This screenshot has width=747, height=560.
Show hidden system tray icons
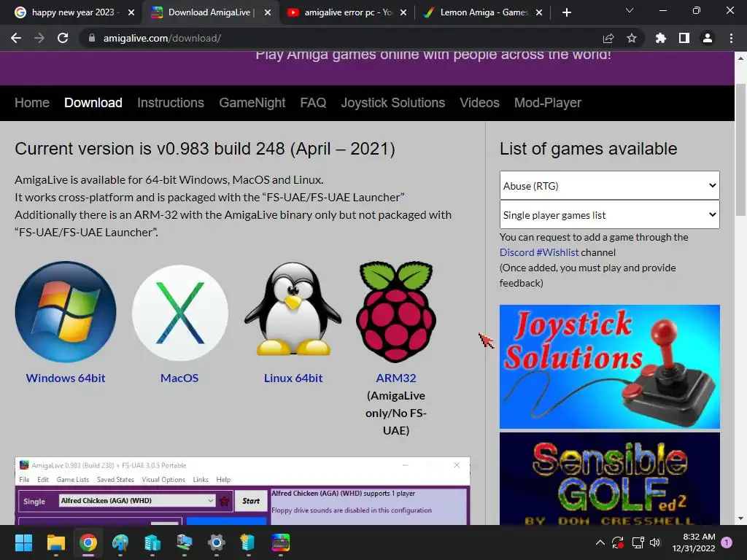(600, 542)
